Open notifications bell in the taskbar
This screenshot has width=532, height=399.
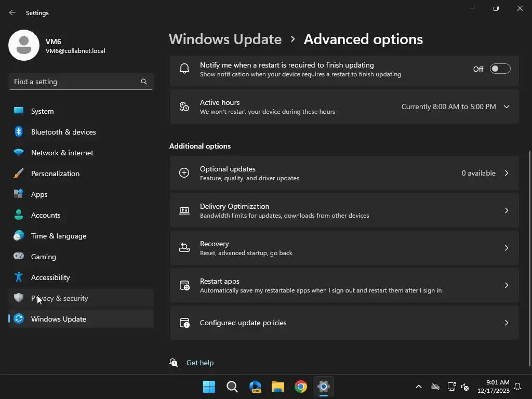tap(517, 387)
